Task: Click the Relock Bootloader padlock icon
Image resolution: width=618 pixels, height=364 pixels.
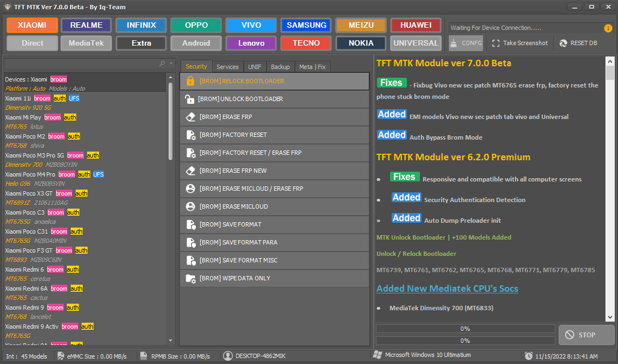Action: (190, 81)
